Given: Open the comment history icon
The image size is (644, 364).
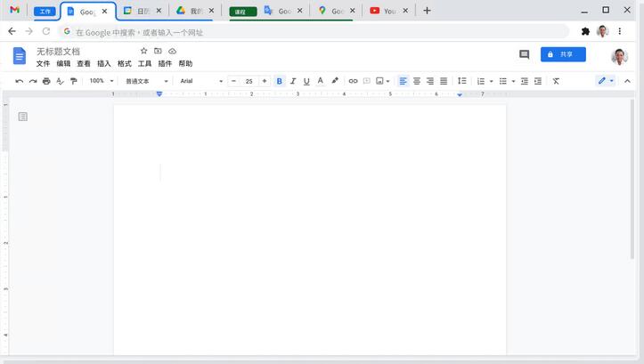Looking at the screenshot, I should tap(524, 54).
